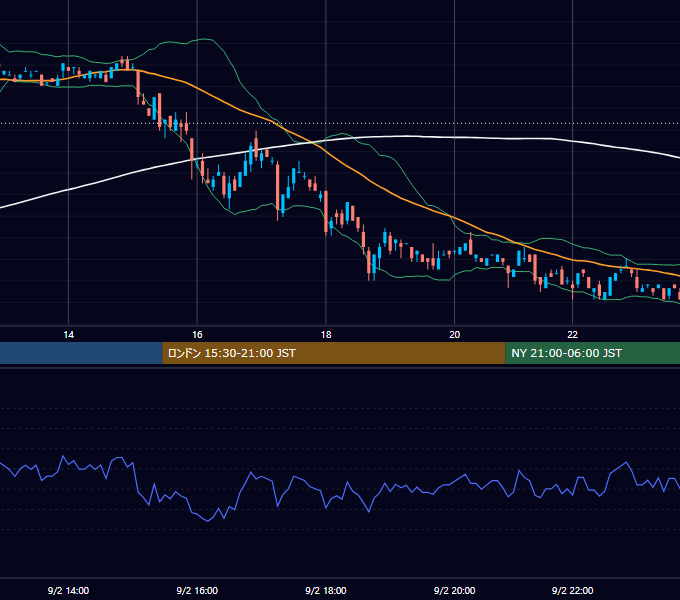
Task: Click the 9/2 14:00 time label
Action: click(x=69, y=590)
